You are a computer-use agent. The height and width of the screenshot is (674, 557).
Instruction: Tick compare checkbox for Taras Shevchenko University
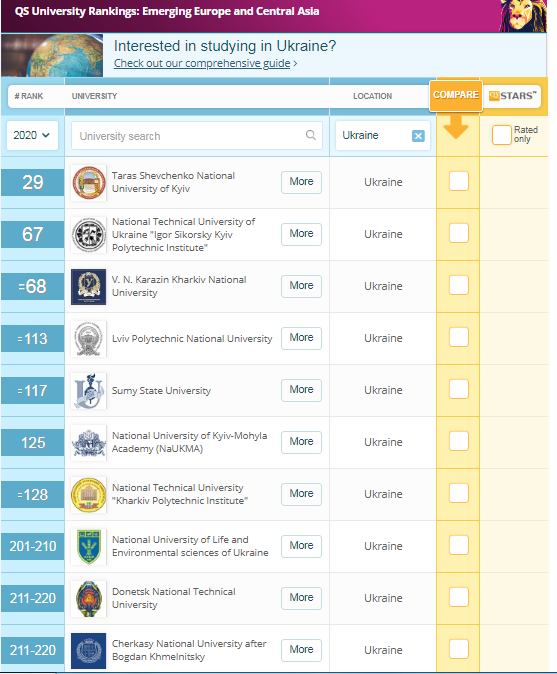459,181
